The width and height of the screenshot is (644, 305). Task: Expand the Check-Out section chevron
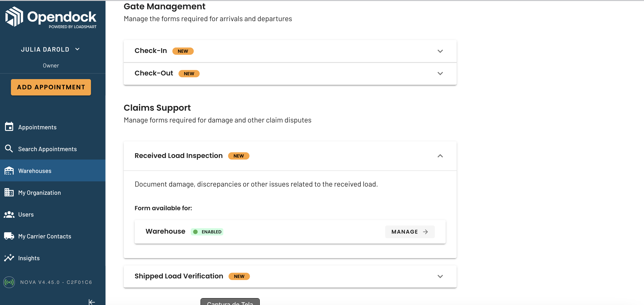[440, 73]
